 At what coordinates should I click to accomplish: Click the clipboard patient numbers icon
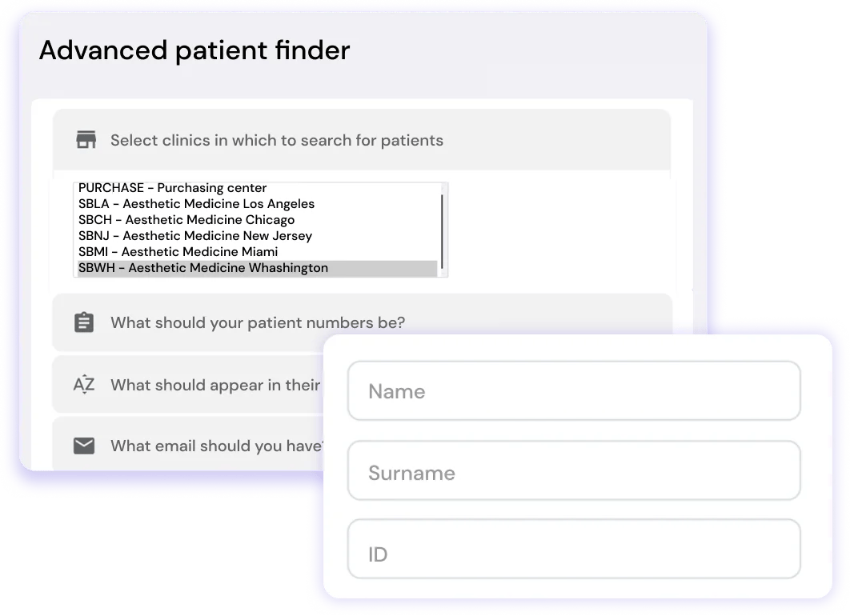pos(83,322)
